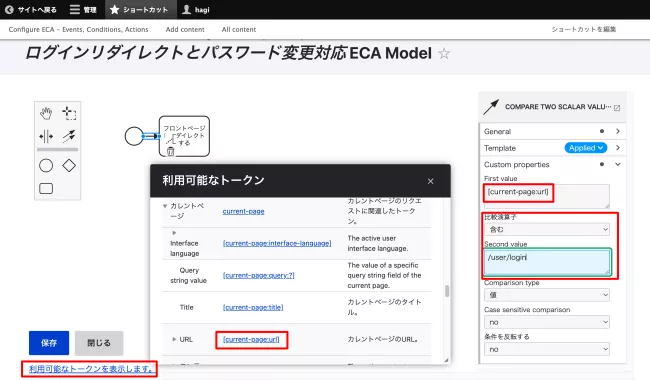650x380 pixels.
Task: Open the Comparison type dropdown
Action: [x=547, y=295]
